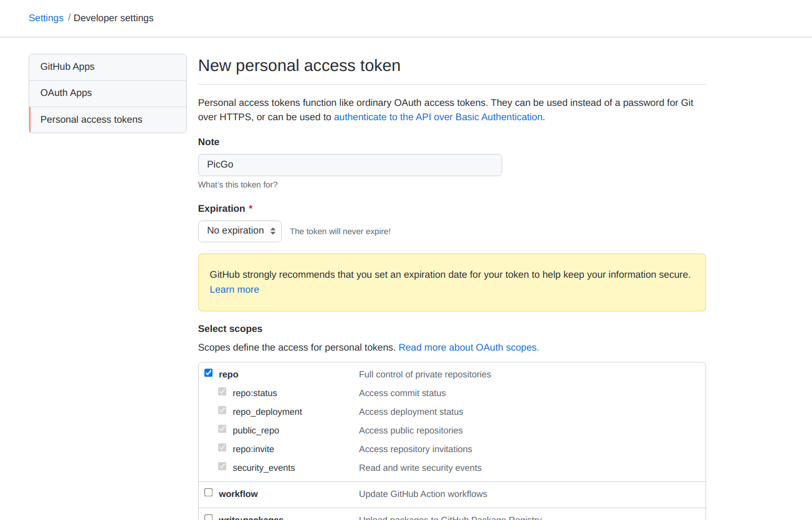Open the Expiration dropdown

tap(240, 231)
